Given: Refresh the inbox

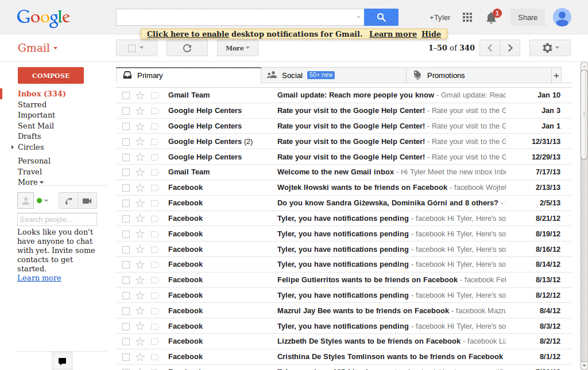Looking at the screenshot, I should (x=187, y=48).
